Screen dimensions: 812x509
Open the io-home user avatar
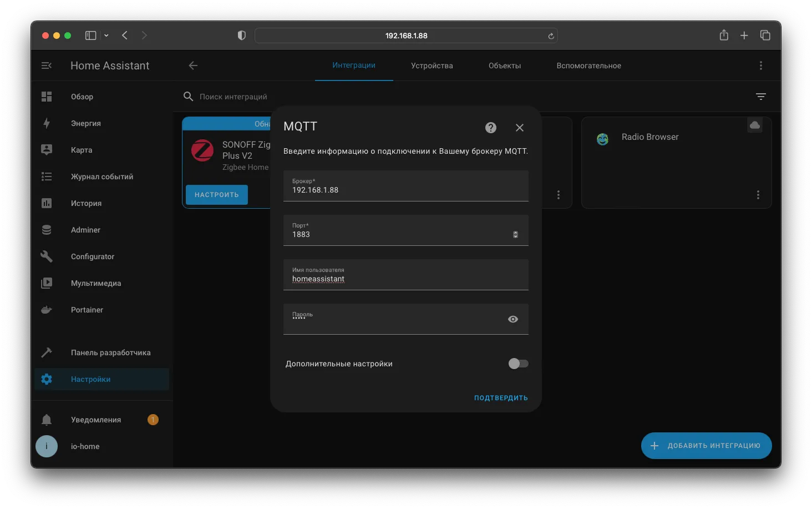pos(47,446)
